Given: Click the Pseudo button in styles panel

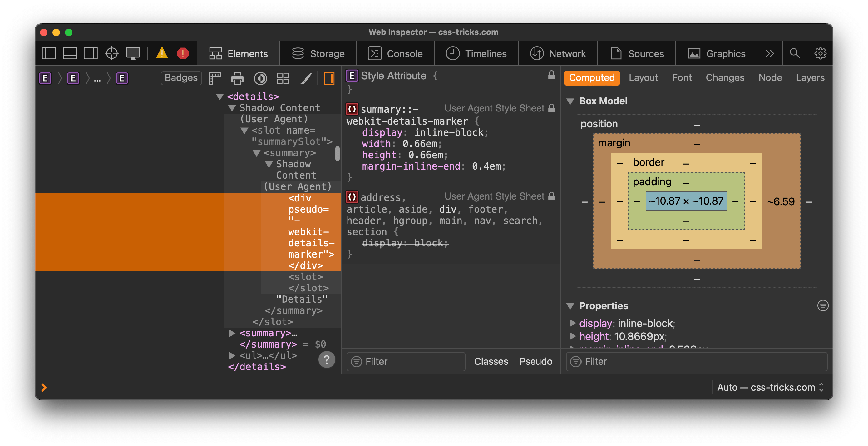Looking at the screenshot, I should click(536, 361).
